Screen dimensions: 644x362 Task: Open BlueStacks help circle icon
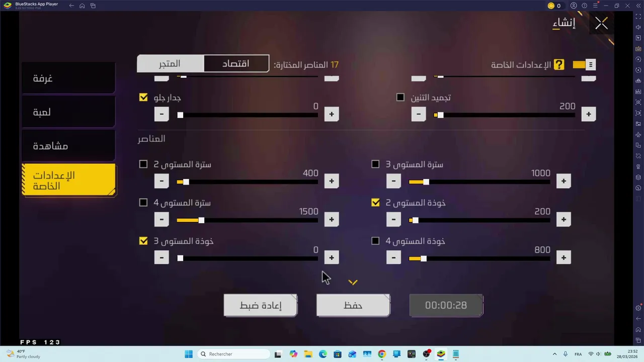pos(585,6)
